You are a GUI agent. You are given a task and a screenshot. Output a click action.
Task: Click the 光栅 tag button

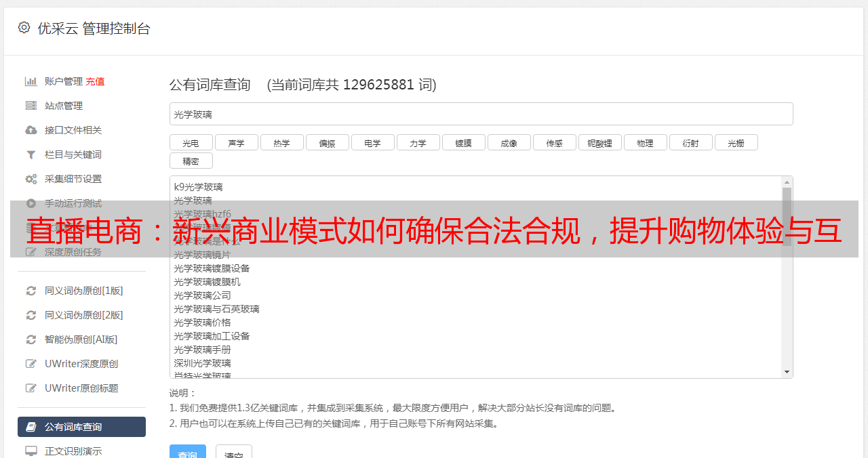(736, 142)
